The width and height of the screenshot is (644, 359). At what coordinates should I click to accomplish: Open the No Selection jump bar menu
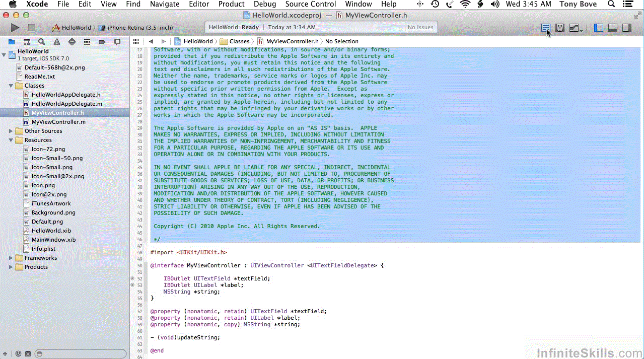tap(342, 41)
